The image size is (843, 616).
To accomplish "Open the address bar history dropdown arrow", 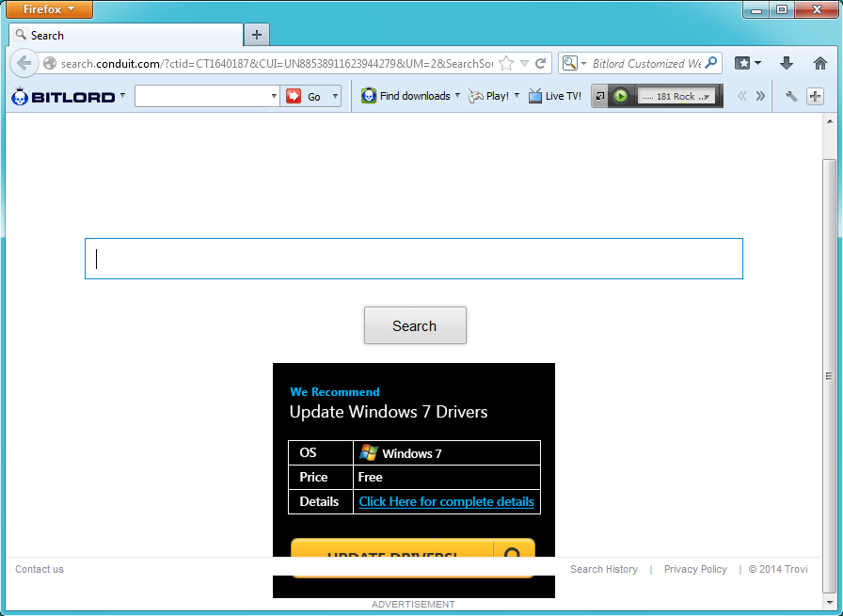I will 525,63.
